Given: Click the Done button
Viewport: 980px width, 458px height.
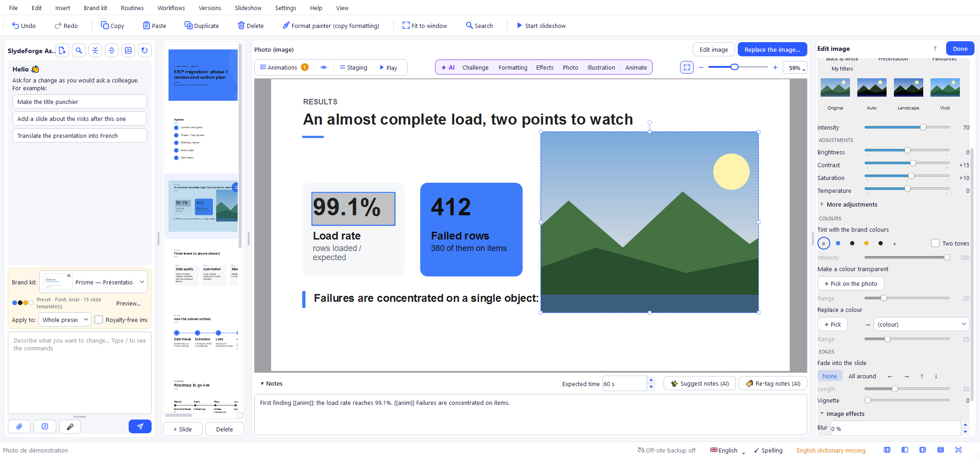Looking at the screenshot, I should coord(960,49).
